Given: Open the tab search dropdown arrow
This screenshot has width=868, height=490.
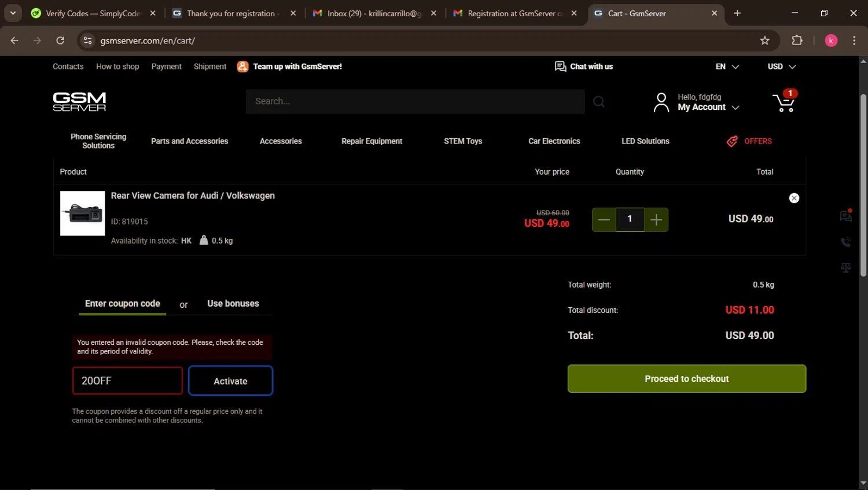Looking at the screenshot, I should point(13,13).
